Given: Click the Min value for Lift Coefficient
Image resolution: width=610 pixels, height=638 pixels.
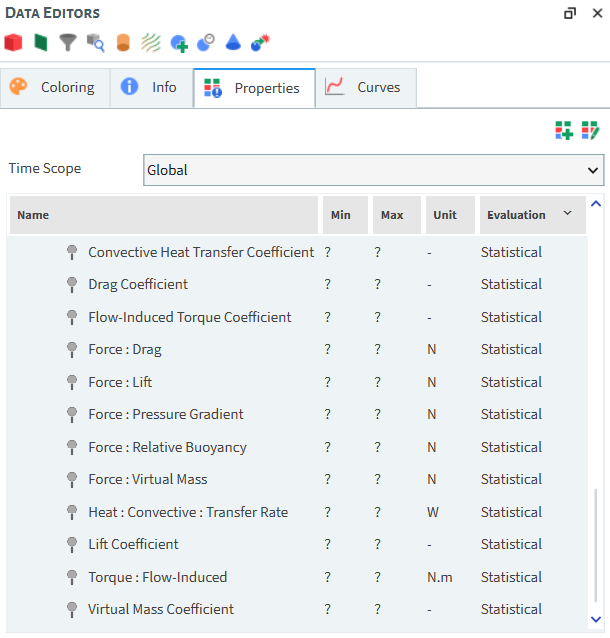Looking at the screenshot, I should (x=328, y=544).
